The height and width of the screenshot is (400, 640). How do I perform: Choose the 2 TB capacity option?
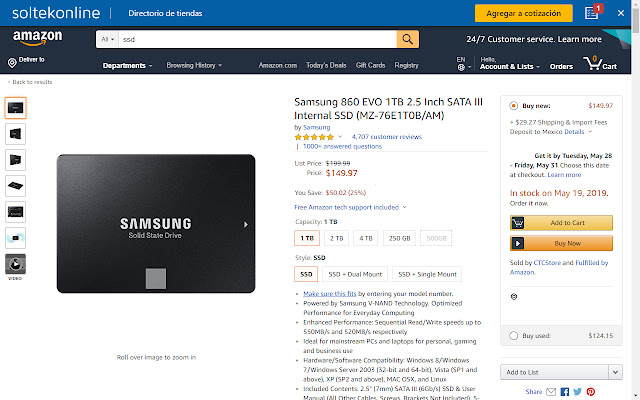point(336,238)
